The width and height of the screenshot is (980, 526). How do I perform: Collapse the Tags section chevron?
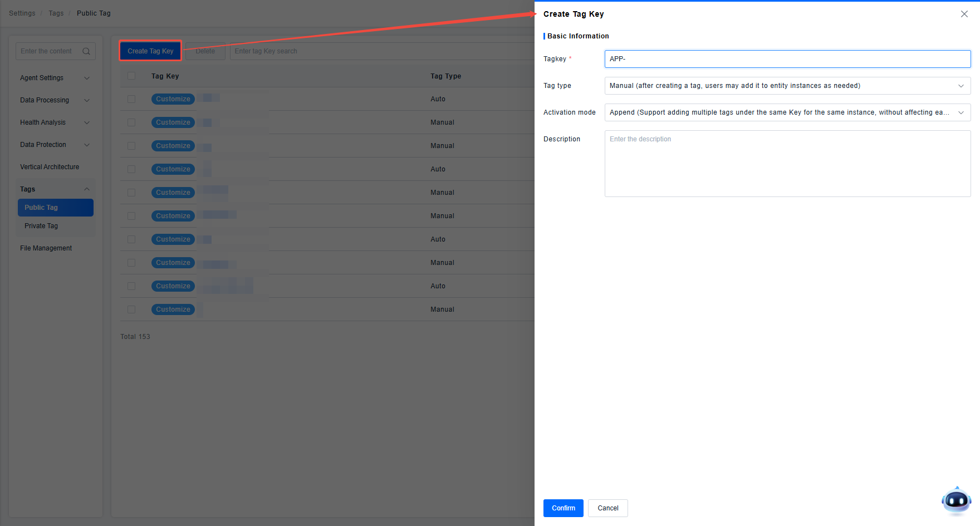(x=87, y=189)
